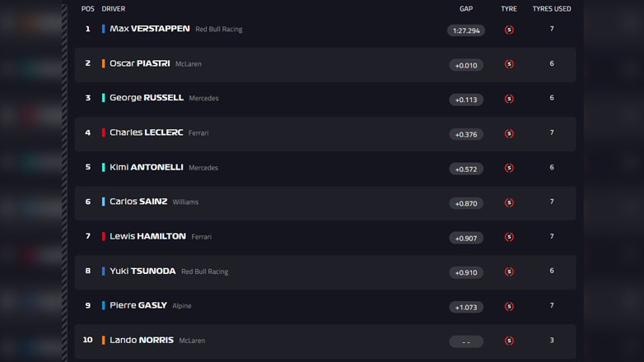Click soft tyre icon in Norris's row
The height and width of the screenshot is (362, 644).
(x=509, y=341)
